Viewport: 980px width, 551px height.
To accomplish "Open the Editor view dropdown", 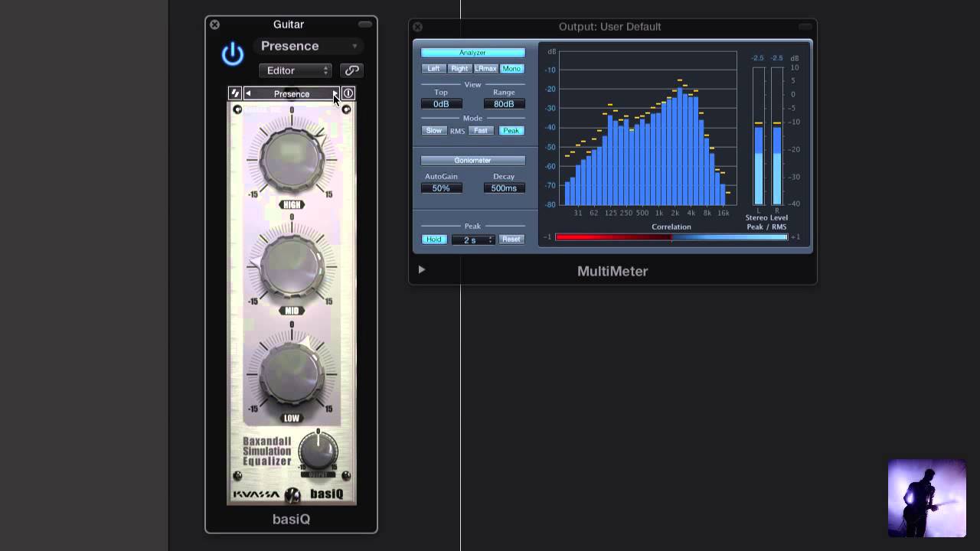I will (295, 70).
